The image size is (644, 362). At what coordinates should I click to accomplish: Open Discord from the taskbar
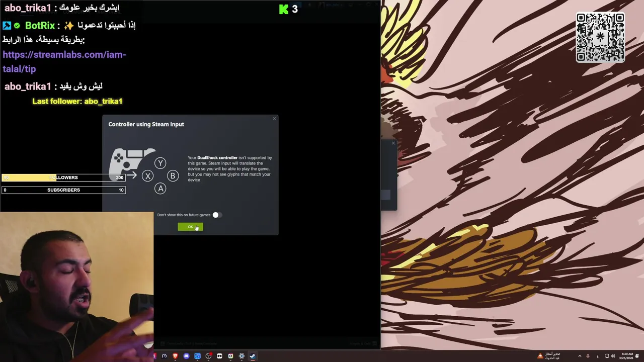[186, 356]
